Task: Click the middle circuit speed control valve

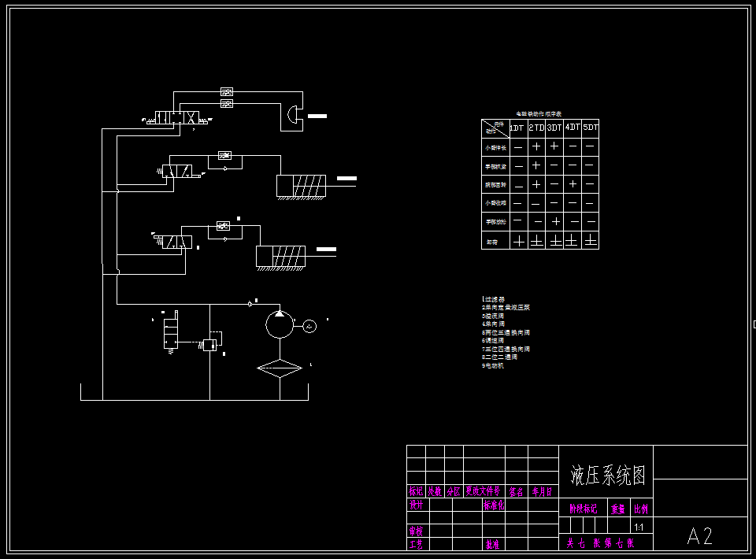Action: [224, 155]
